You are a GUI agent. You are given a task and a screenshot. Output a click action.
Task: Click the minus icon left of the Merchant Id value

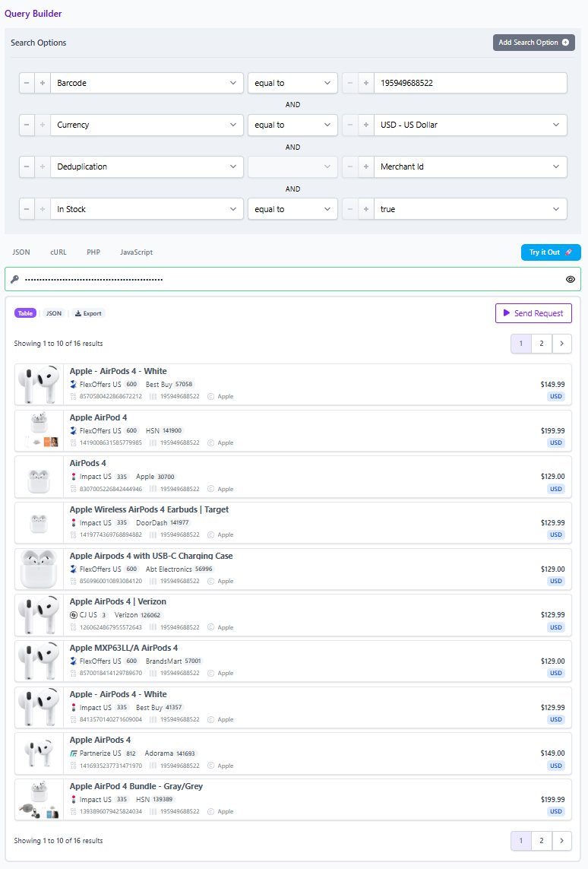pos(350,167)
